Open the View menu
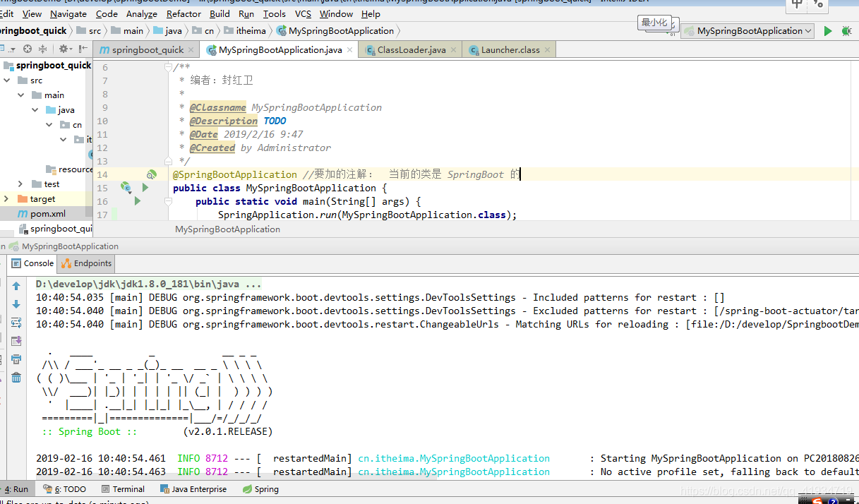The image size is (859, 504). pos(32,13)
